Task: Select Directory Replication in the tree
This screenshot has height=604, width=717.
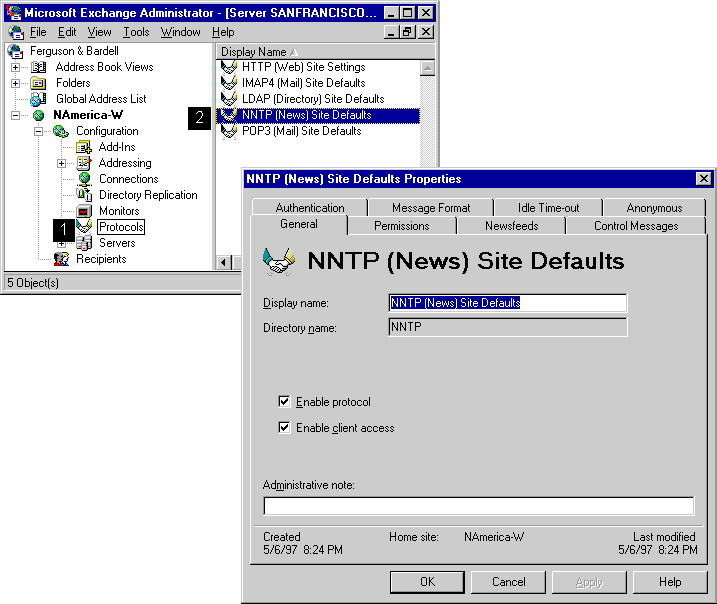Action: [148, 195]
